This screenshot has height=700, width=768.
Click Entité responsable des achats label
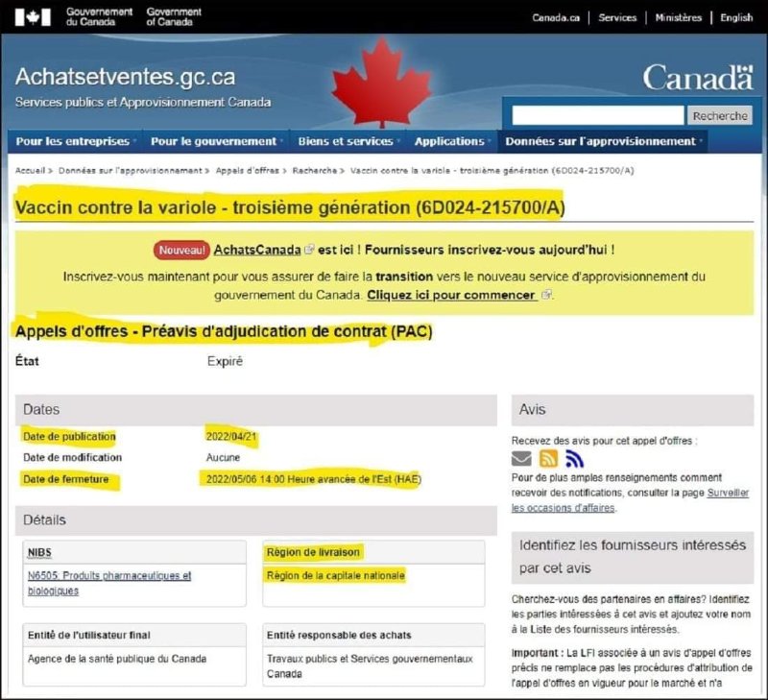(339, 636)
